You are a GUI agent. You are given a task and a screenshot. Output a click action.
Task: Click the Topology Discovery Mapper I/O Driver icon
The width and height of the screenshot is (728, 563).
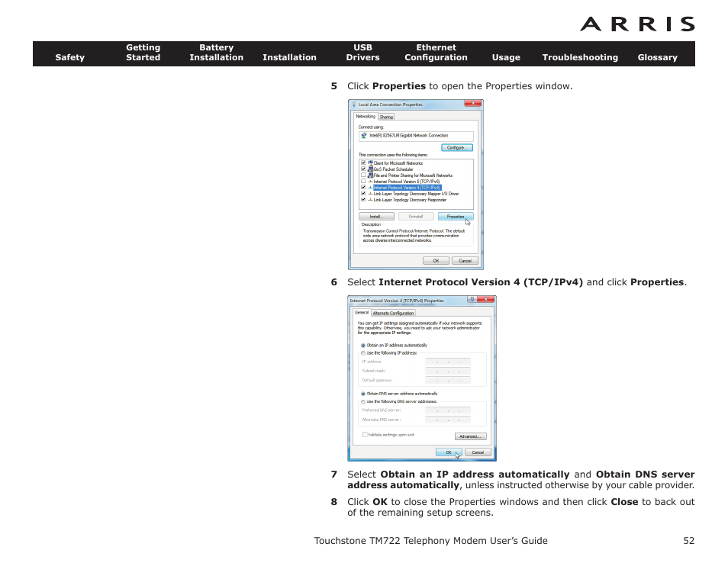371,194
